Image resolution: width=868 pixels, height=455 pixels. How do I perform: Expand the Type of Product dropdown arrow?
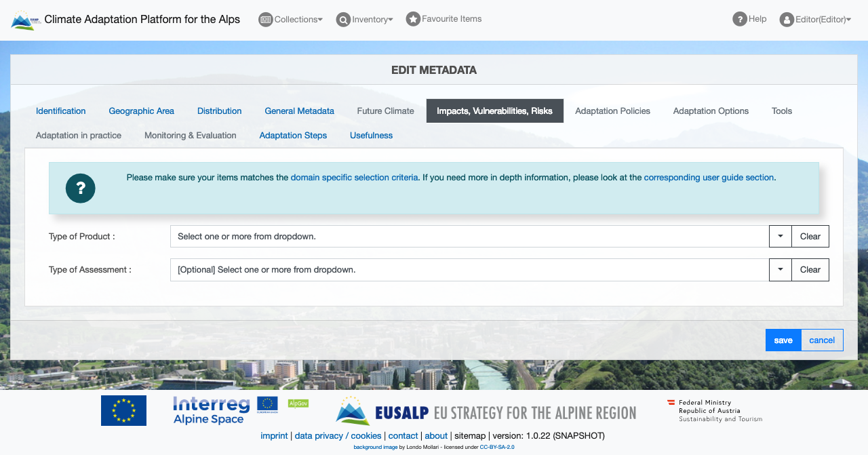pyautogui.click(x=780, y=237)
